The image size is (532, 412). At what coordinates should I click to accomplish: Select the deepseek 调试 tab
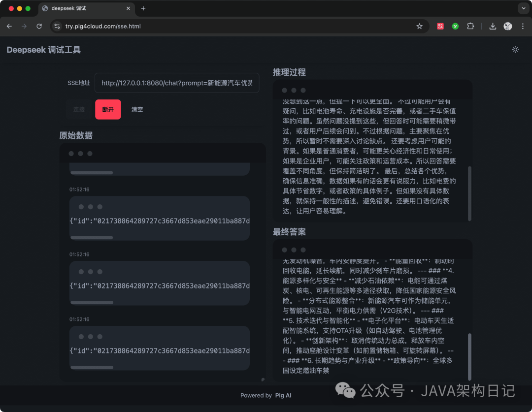(87, 8)
